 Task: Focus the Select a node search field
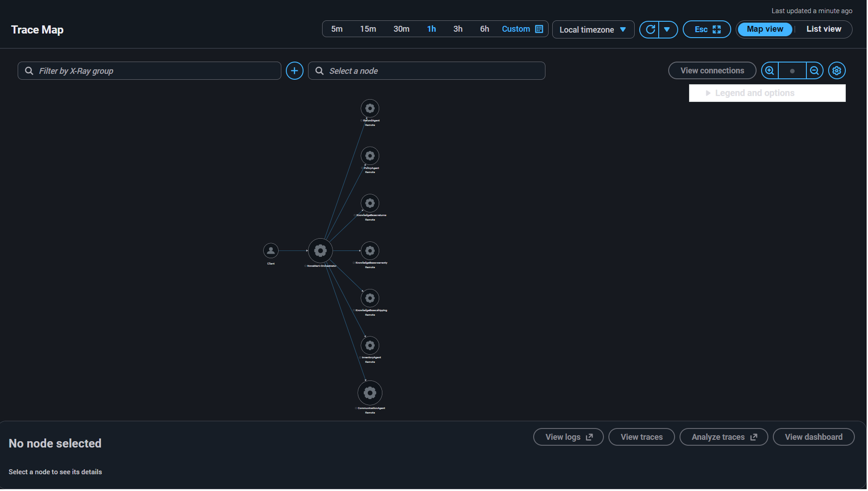click(x=427, y=71)
